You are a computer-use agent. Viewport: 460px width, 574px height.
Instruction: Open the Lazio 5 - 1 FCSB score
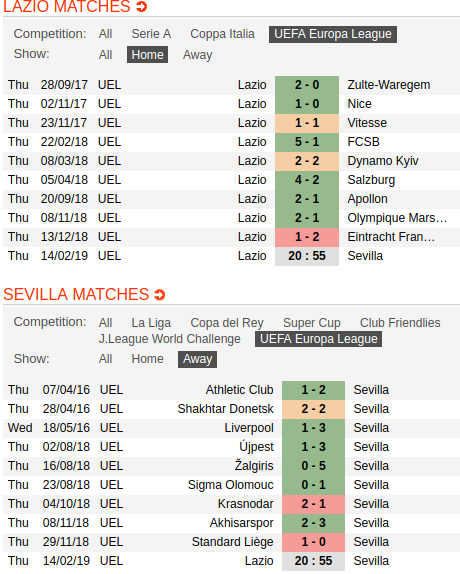[307, 142]
